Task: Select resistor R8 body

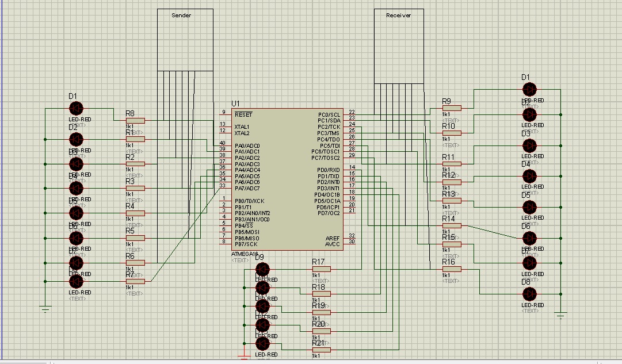Action: (x=135, y=121)
